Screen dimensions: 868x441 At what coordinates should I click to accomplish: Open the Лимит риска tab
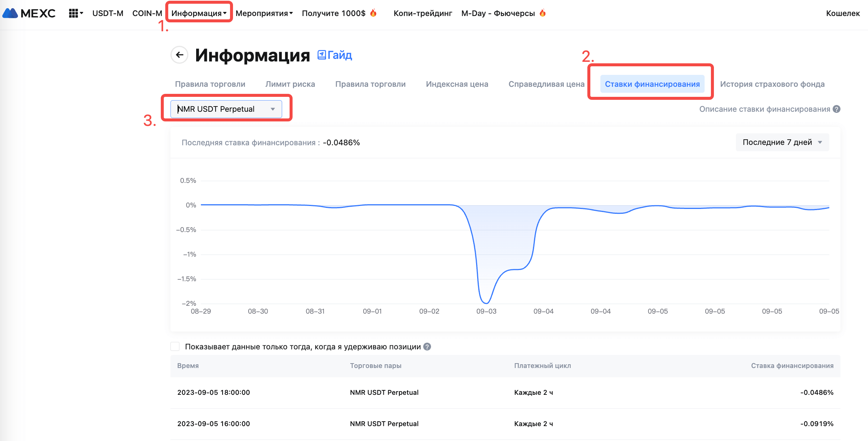290,84
